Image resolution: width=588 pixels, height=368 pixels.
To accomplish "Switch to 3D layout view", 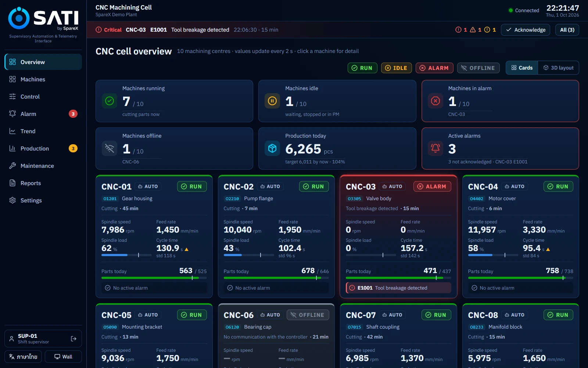I will pyautogui.click(x=559, y=68).
